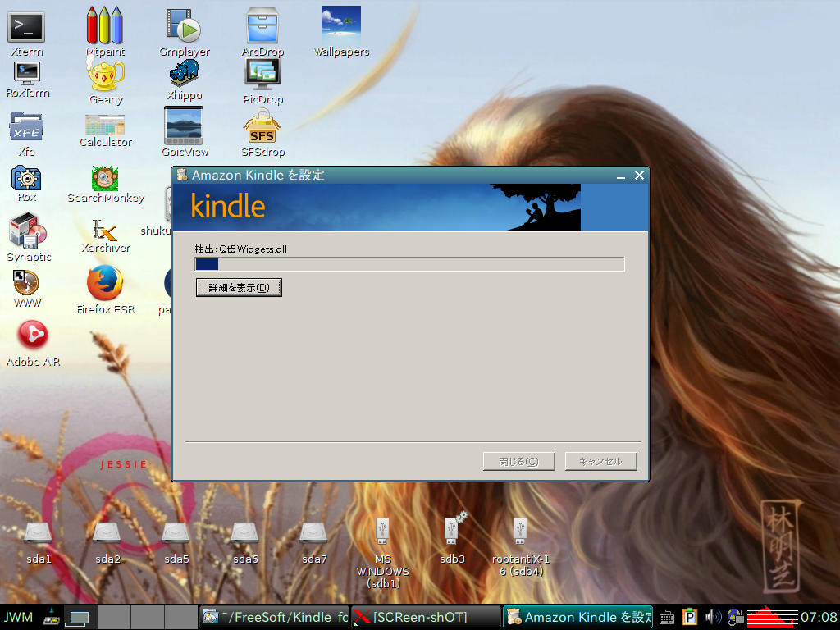Open the SFSdrop desktop icon
840x630 pixels.
click(x=262, y=126)
